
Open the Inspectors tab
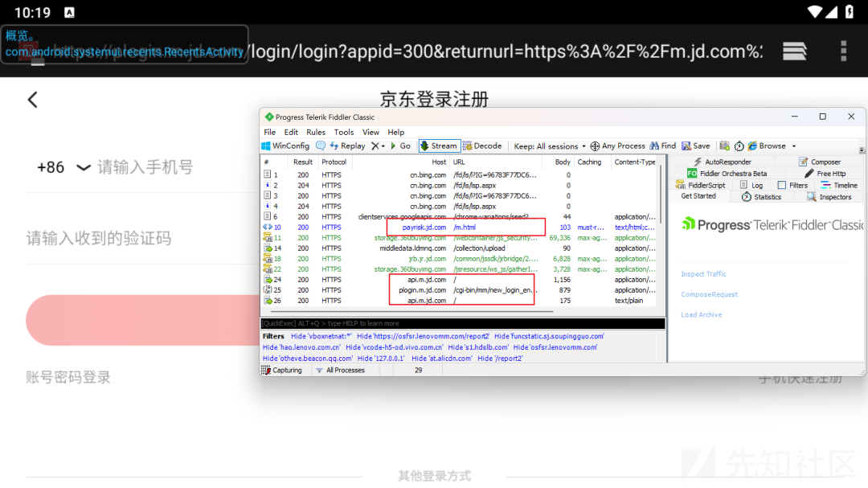coord(829,197)
